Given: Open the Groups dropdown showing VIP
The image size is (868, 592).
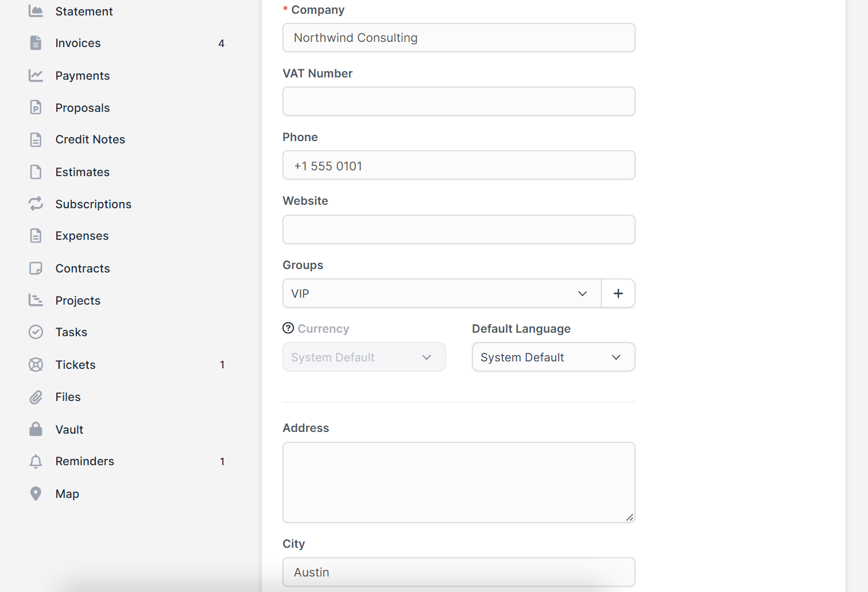Looking at the screenshot, I should (x=441, y=293).
